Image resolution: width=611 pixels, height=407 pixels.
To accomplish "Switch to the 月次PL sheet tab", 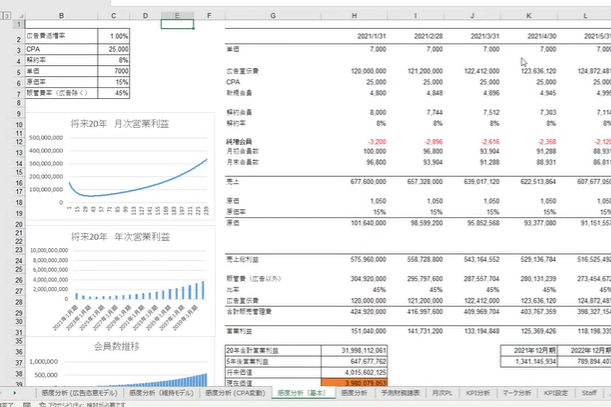I will click(x=442, y=393).
